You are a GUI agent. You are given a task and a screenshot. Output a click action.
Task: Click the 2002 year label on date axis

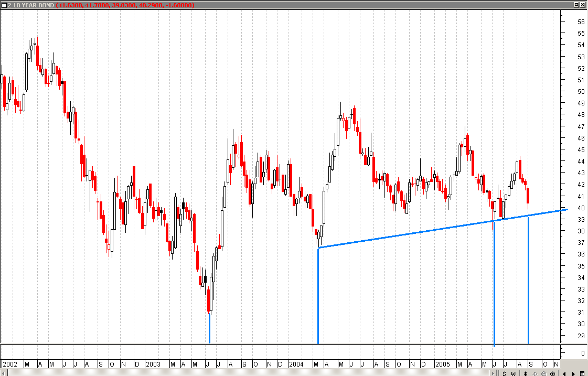click(x=10, y=364)
